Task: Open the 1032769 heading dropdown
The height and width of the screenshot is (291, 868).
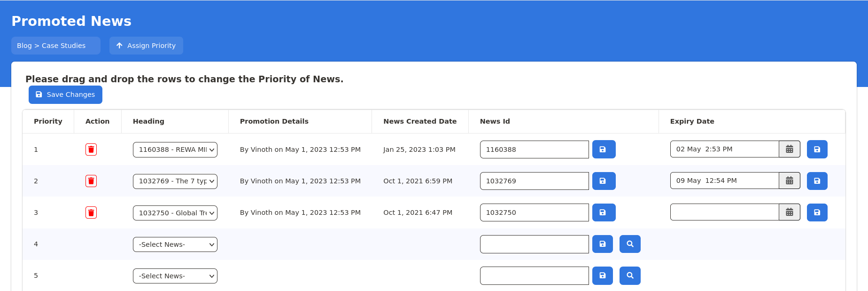Action: [x=175, y=181]
